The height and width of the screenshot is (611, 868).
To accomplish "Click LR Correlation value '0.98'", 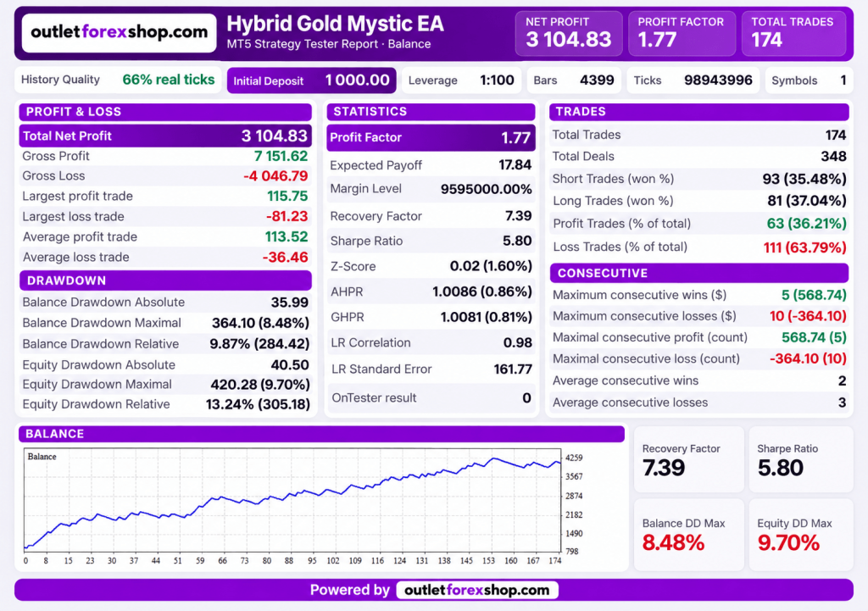I will click(x=518, y=342).
